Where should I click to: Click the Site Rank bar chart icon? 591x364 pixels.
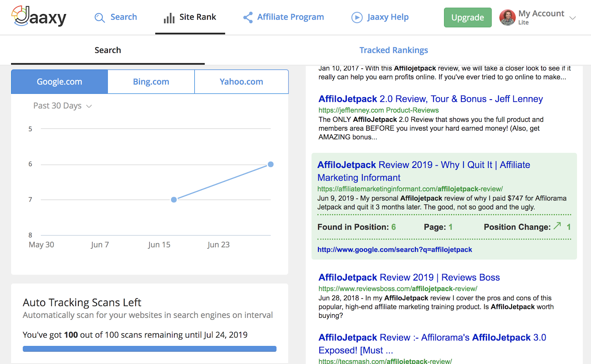169,18
